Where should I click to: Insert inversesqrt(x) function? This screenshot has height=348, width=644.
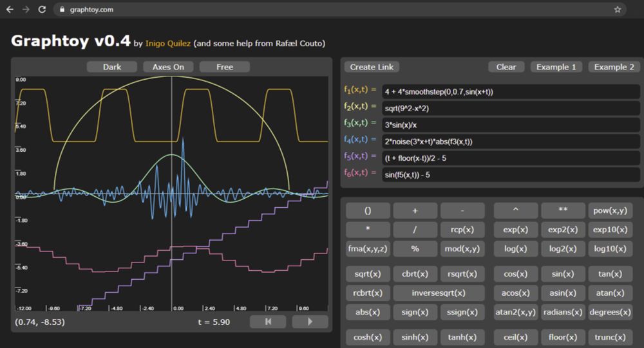439,293
